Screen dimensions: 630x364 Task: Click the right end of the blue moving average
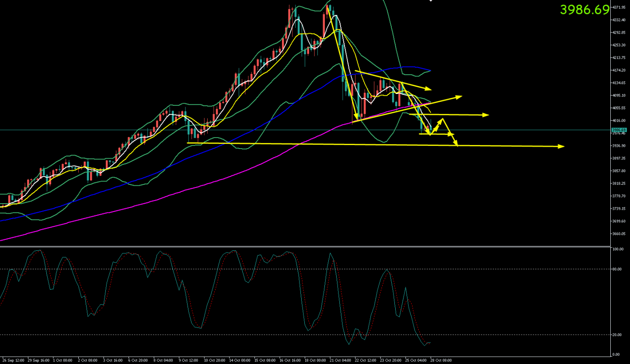[430, 70]
